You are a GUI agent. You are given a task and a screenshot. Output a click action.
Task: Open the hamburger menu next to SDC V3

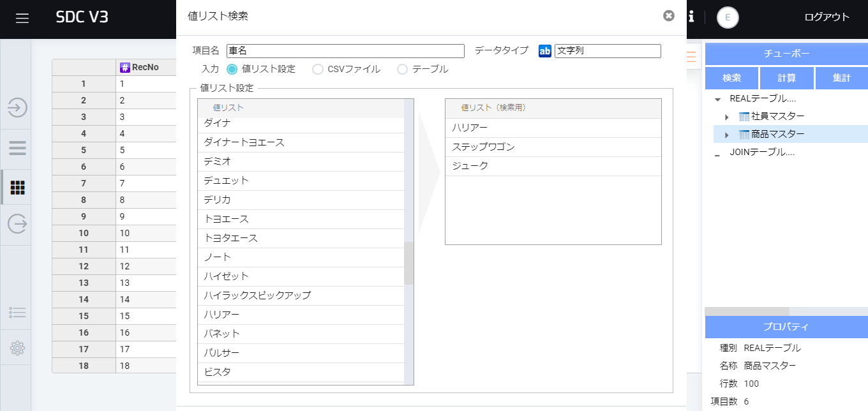(21, 17)
